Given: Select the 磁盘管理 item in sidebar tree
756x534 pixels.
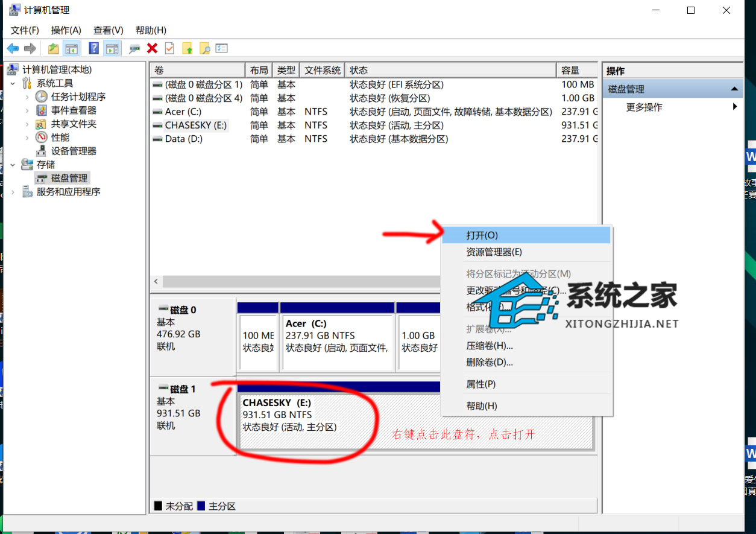Looking at the screenshot, I should pyautogui.click(x=68, y=177).
